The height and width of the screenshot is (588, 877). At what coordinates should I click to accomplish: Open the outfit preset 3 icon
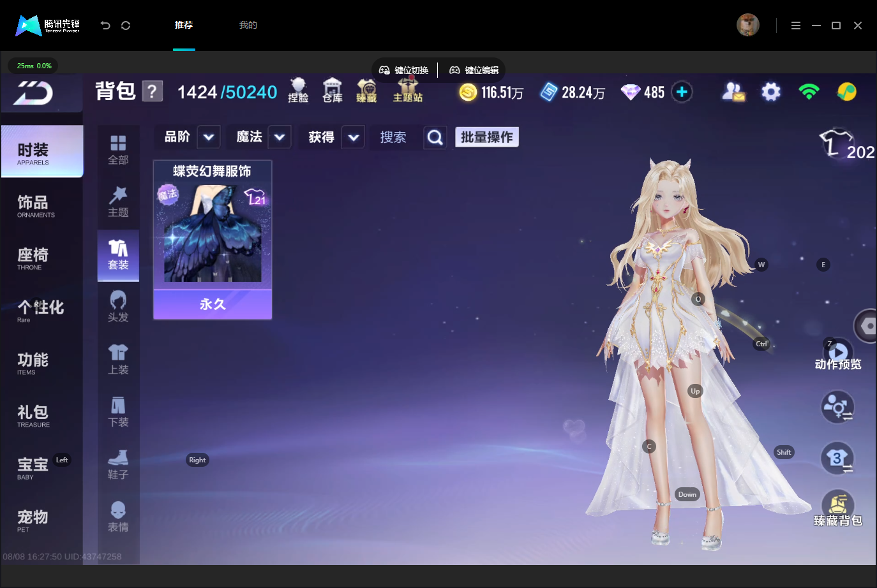coord(837,458)
